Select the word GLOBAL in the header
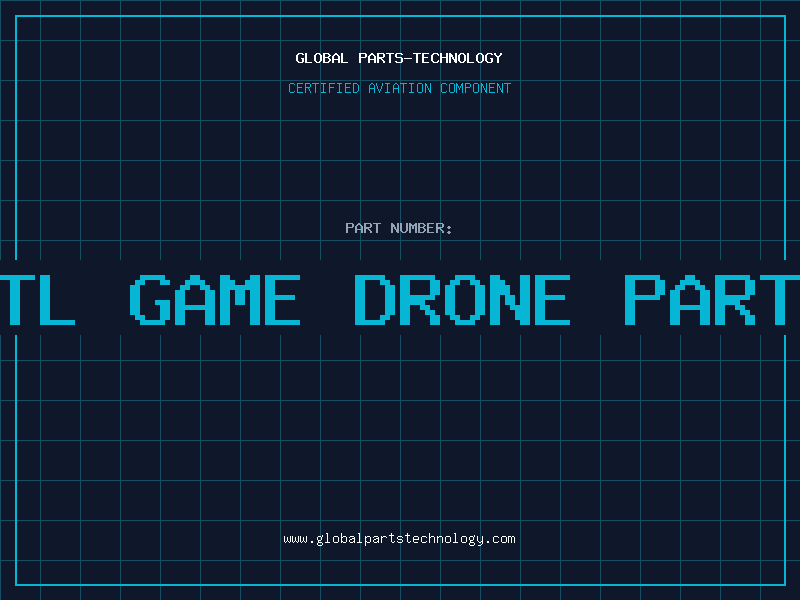 321,58
